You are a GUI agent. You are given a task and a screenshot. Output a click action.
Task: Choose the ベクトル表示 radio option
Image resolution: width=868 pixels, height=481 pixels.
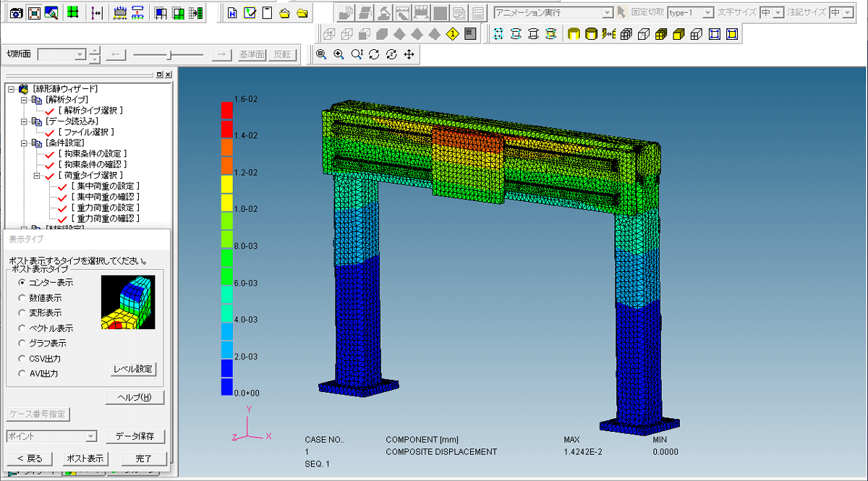pyautogui.click(x=22, y=328)
